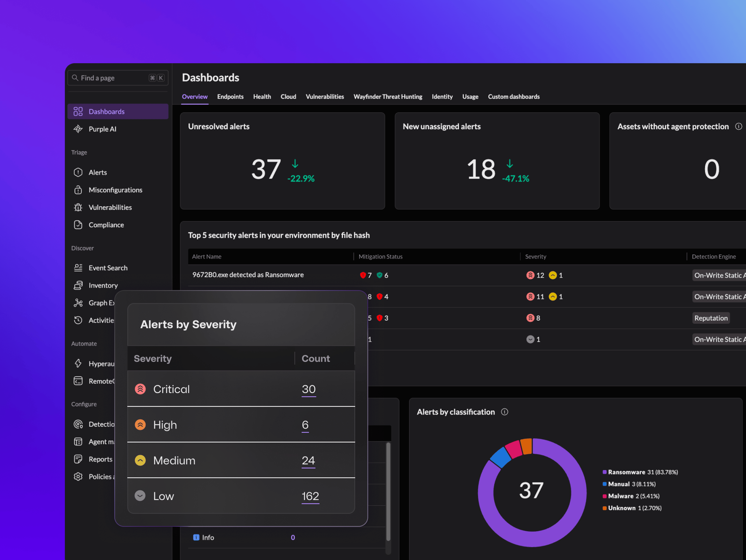
Task: Select the Cloud tab
Action: pos(288,97)
